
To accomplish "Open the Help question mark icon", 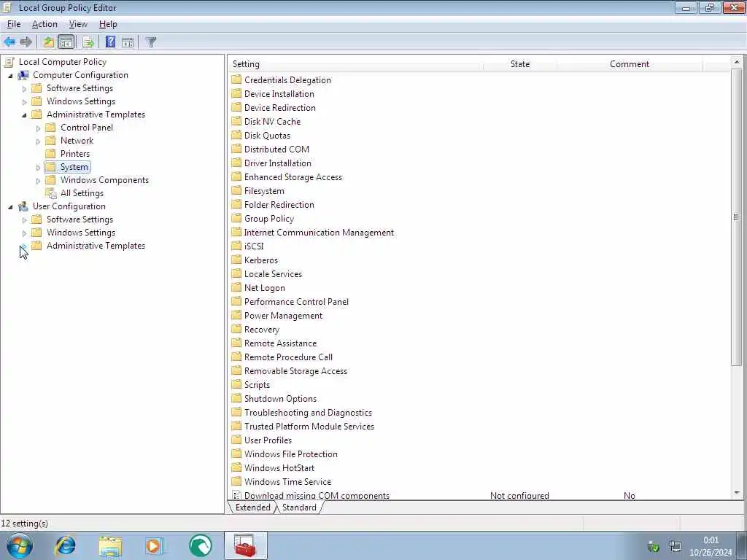I will point(110,42).
